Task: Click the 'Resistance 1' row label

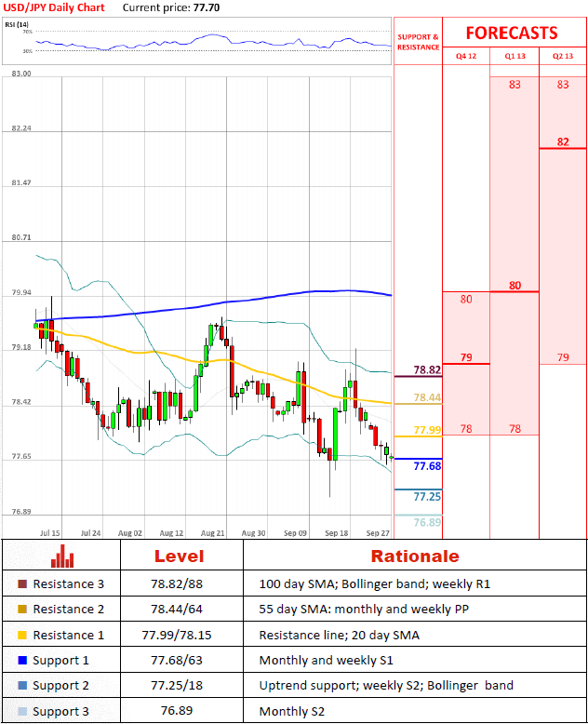Action: pos(68,635)
